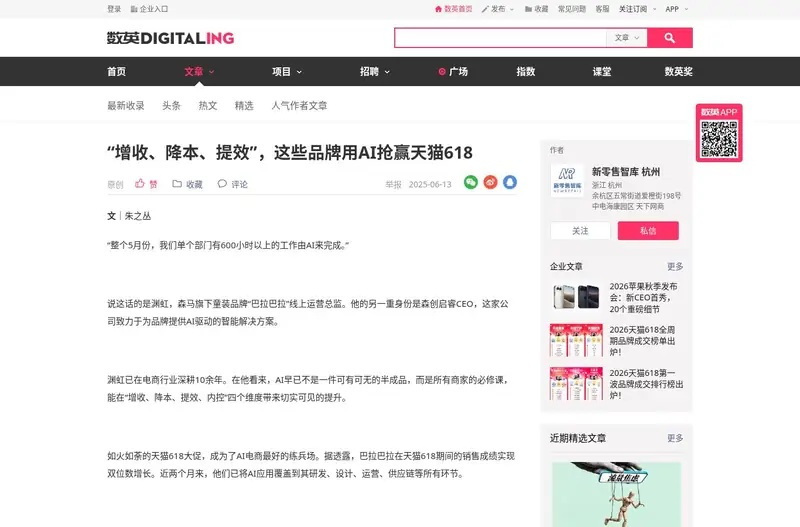800x527 pixels.
Task: Save article using 收藏 folder icon
Action: coord(187,184)
